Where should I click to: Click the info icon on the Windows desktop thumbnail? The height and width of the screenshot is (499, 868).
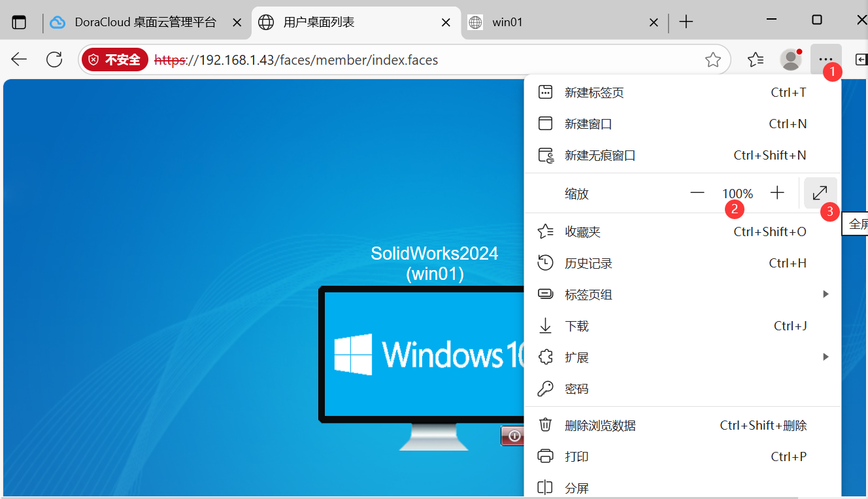click(x=514, y=436)
